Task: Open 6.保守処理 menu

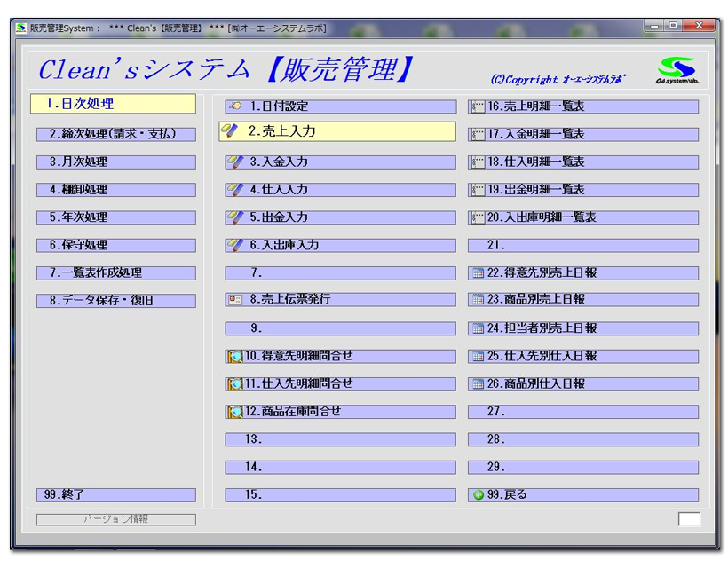Action: 116,246
